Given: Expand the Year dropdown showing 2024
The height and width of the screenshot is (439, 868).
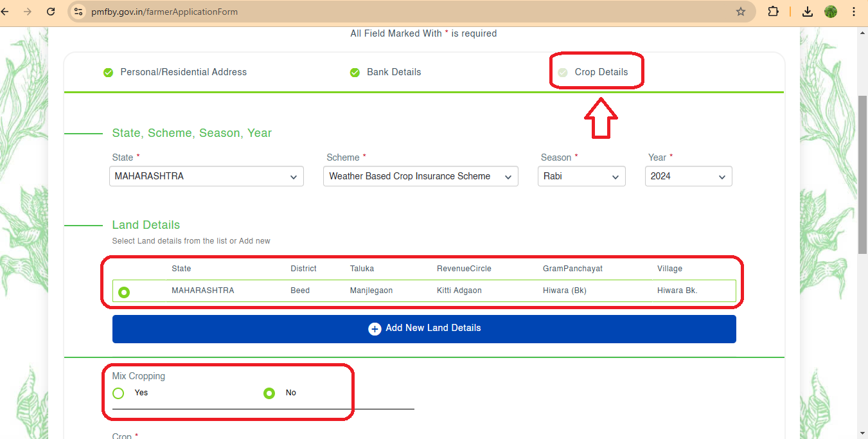Looking at the screenshot, I should tap(688, 177).
